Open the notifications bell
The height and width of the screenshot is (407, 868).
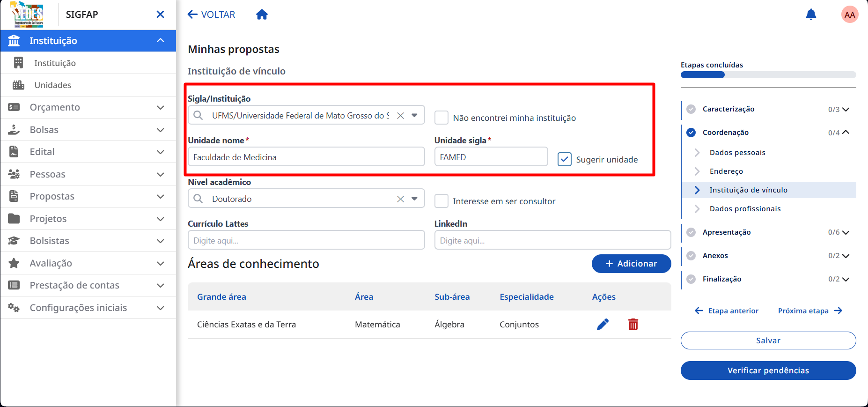[811, 15]
